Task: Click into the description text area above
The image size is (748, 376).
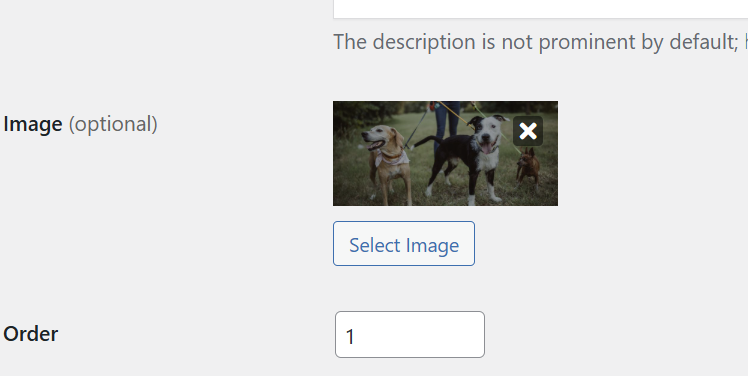Action: point(540,9)
